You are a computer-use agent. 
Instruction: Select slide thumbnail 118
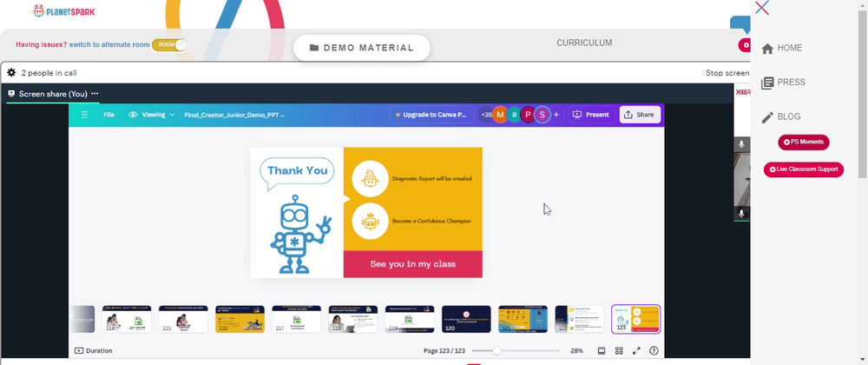tap(353, 319)
